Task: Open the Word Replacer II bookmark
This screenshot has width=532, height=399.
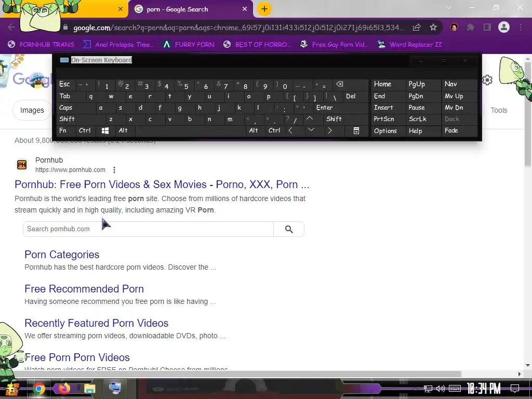Action: click(410, 45)
